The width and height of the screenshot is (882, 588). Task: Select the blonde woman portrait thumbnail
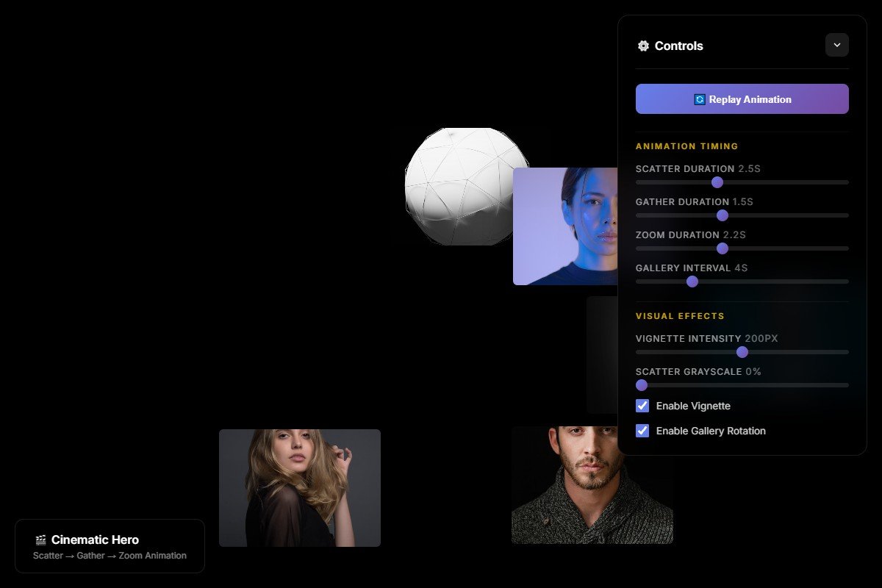coord(300,488)
